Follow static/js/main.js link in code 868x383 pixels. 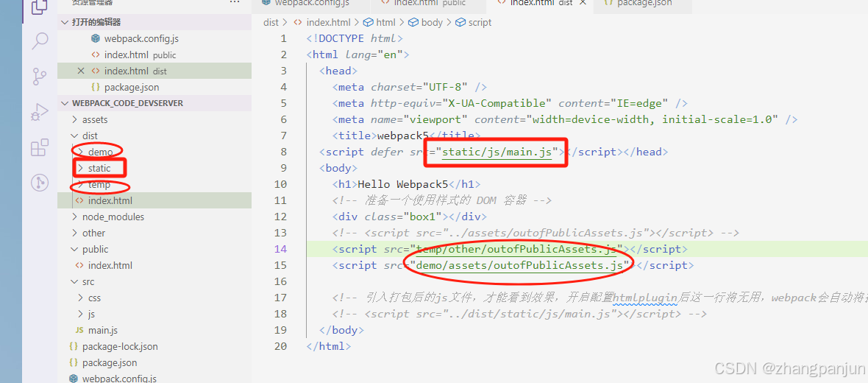497,151
